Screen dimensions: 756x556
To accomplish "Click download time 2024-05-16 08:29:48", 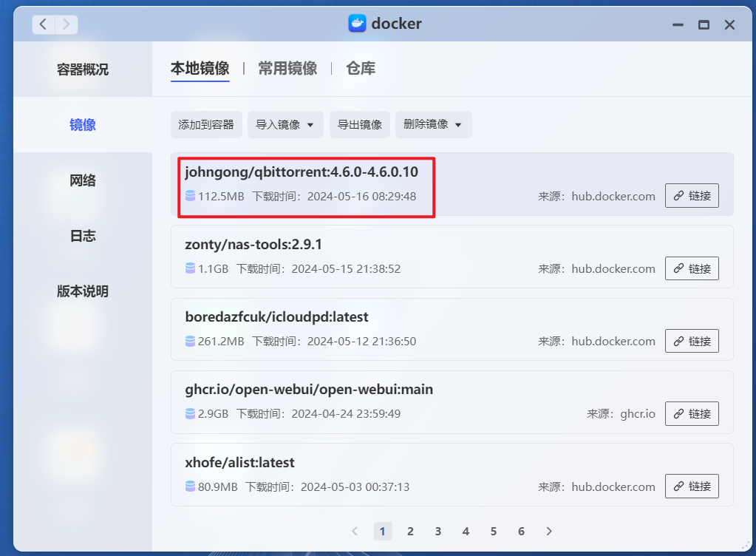I will pyautogui.click(x=361, y=196).
